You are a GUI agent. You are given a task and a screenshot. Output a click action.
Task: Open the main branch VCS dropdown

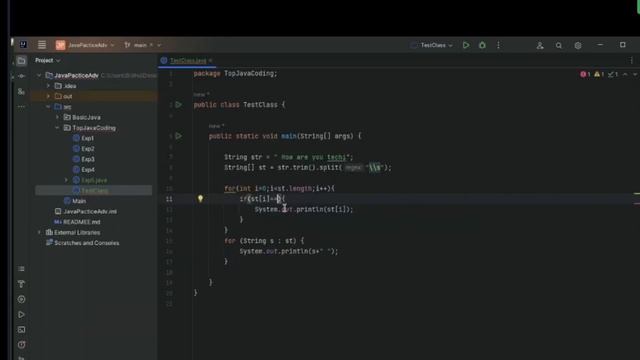(142, 45)
